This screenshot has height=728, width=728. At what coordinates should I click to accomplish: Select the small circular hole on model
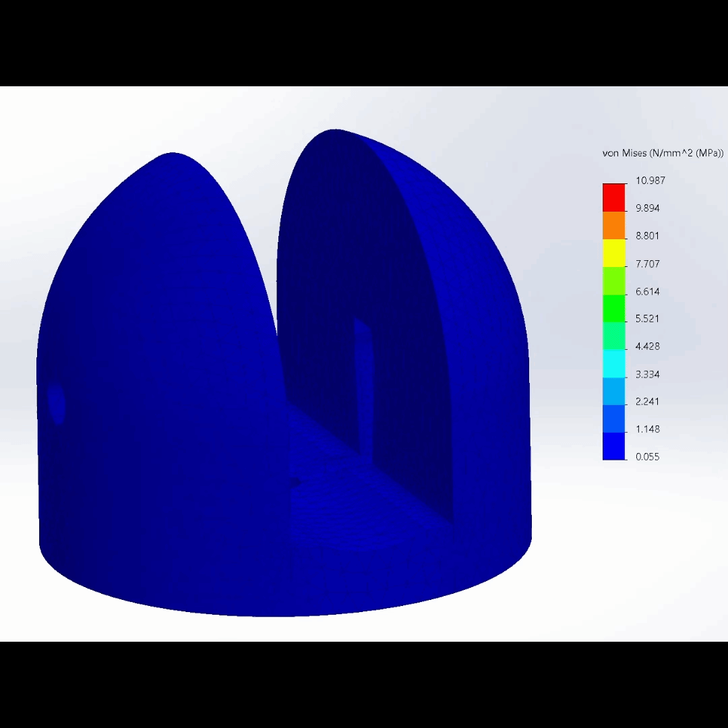click(x=57, y=403)
